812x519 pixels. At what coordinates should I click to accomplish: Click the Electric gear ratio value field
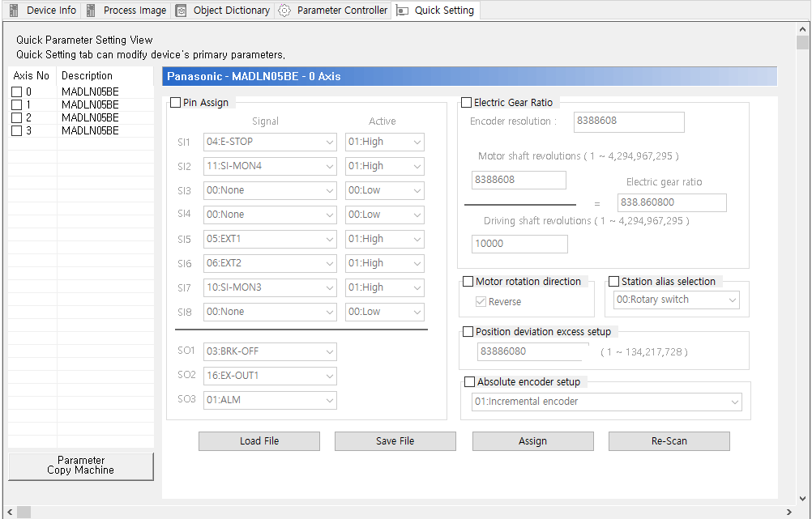(x=672, y=202)
